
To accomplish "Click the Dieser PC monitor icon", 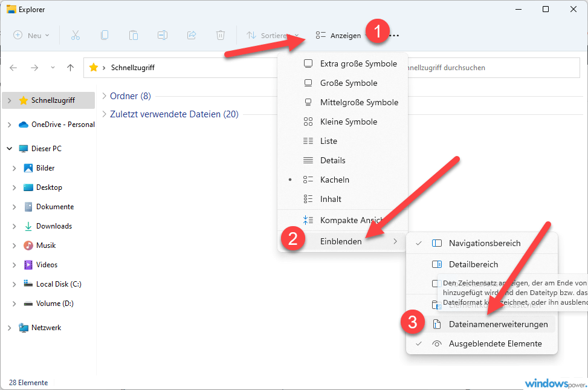I will (x=23, y=149).
